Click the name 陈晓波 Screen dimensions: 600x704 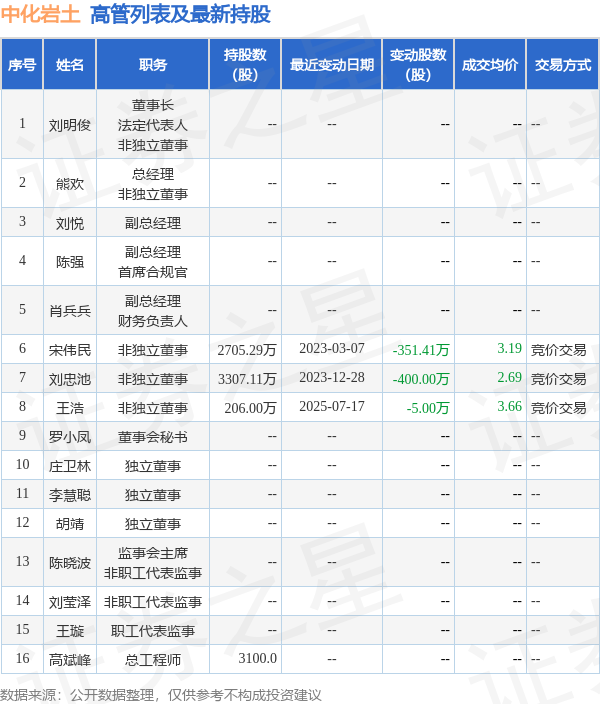click(70, 563)
